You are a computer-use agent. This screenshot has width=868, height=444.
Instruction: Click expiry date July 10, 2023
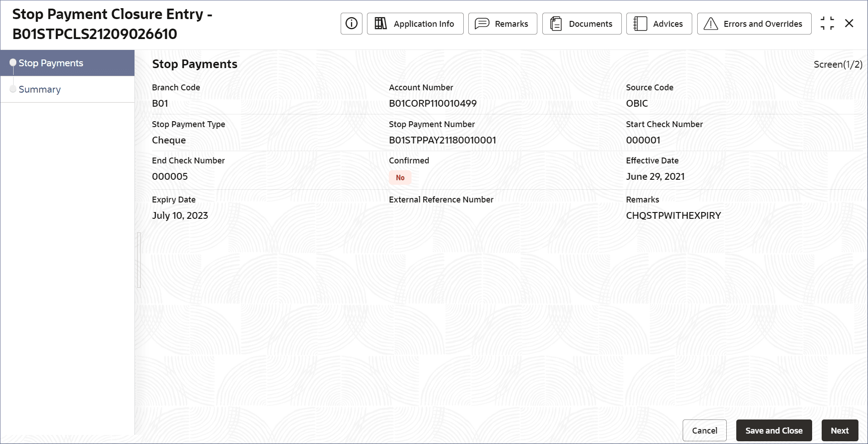180,216
